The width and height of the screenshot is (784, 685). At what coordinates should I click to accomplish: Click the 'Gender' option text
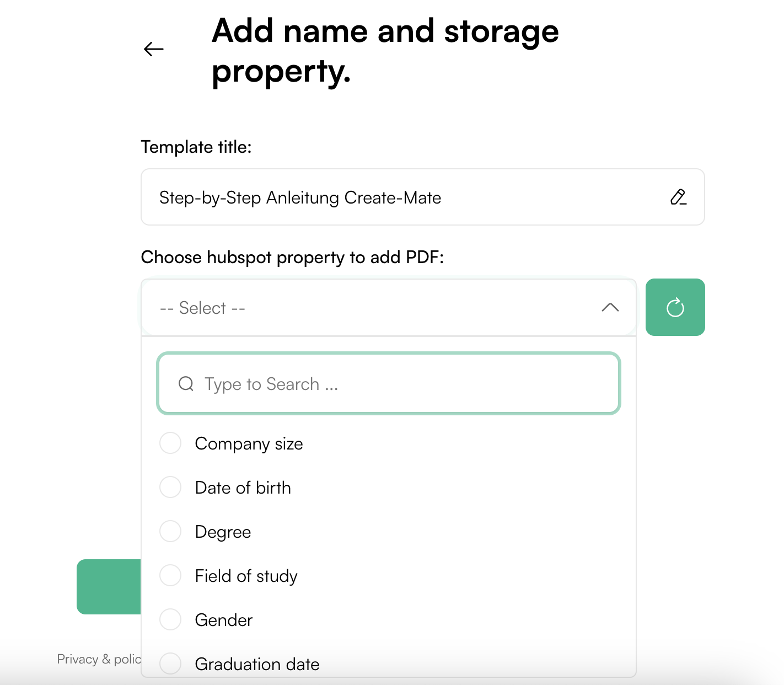224,620
